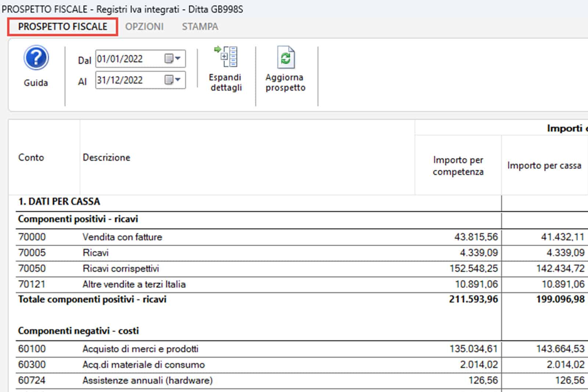Select row 70000 Vendita con fatture

122,237
